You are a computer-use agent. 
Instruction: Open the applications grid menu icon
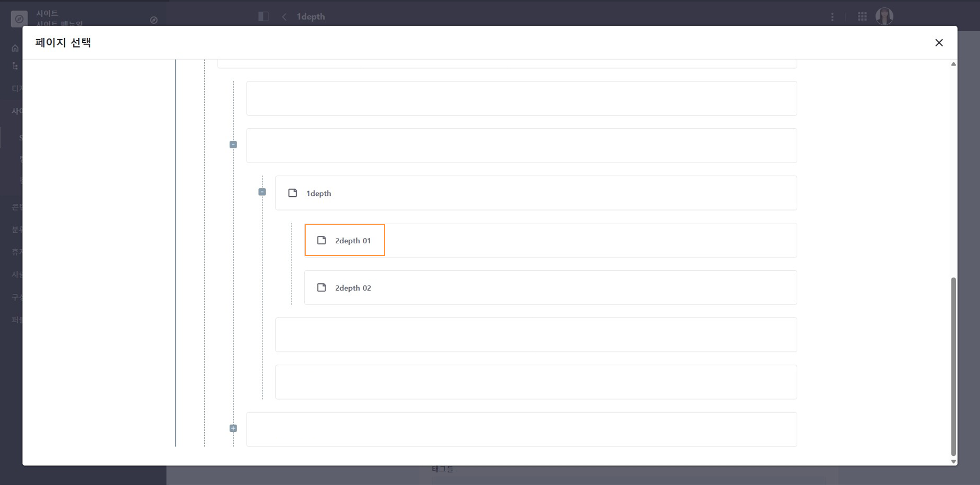pos(862,17)
